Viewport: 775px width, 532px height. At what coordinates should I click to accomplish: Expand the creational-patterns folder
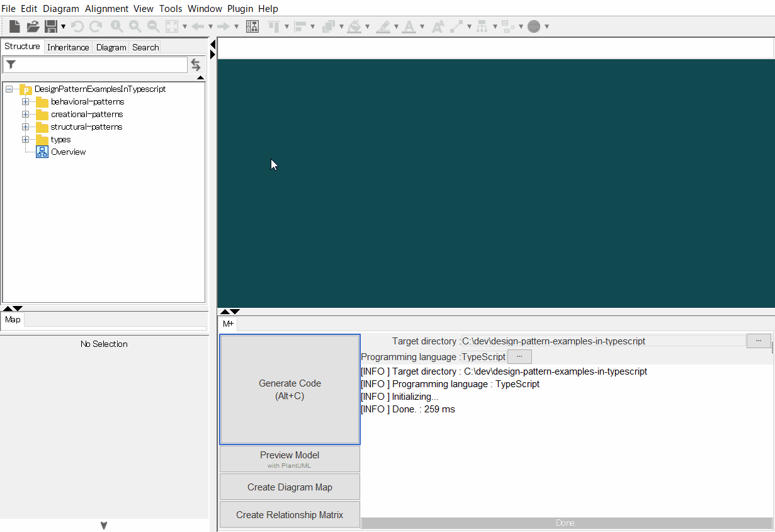[x=25, y=115]
